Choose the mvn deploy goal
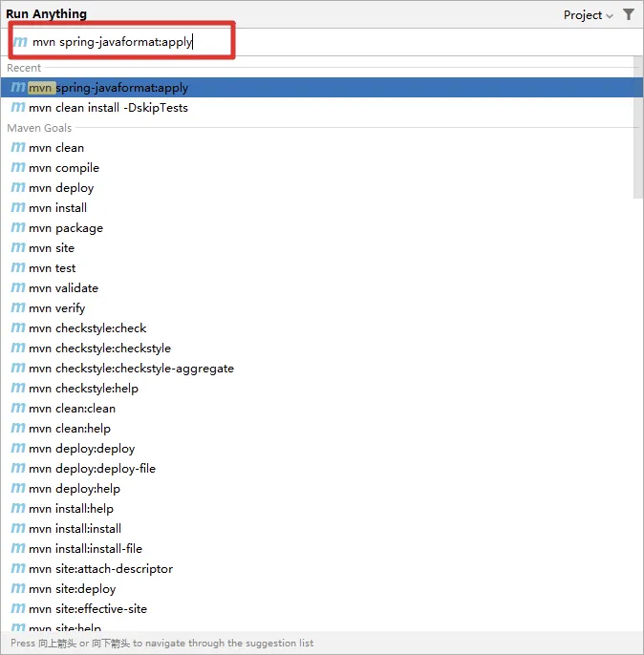644x655 pixels. point(317,188)
